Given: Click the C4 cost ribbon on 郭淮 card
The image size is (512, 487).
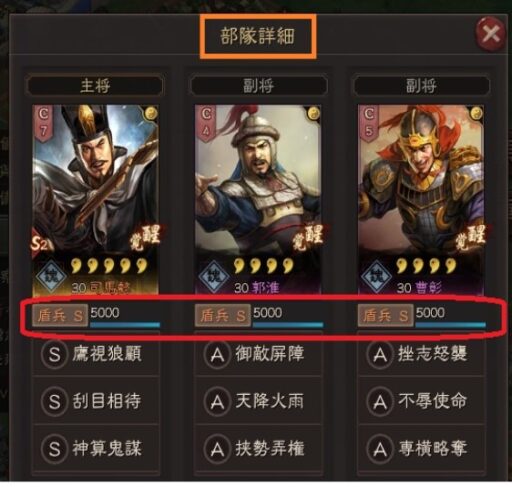Looking at the screenshot, I should coord(206,123).
